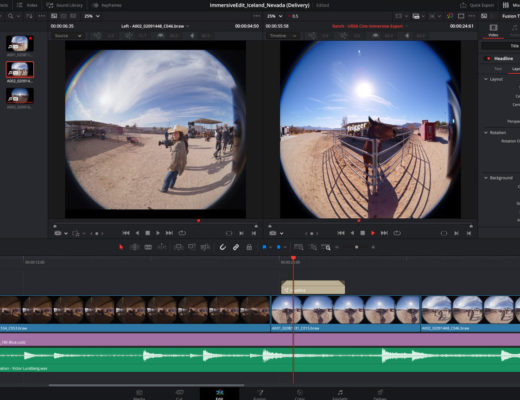Stop playback in the timeline viewer
Screen dimensions: 520x400
point(363,233)
